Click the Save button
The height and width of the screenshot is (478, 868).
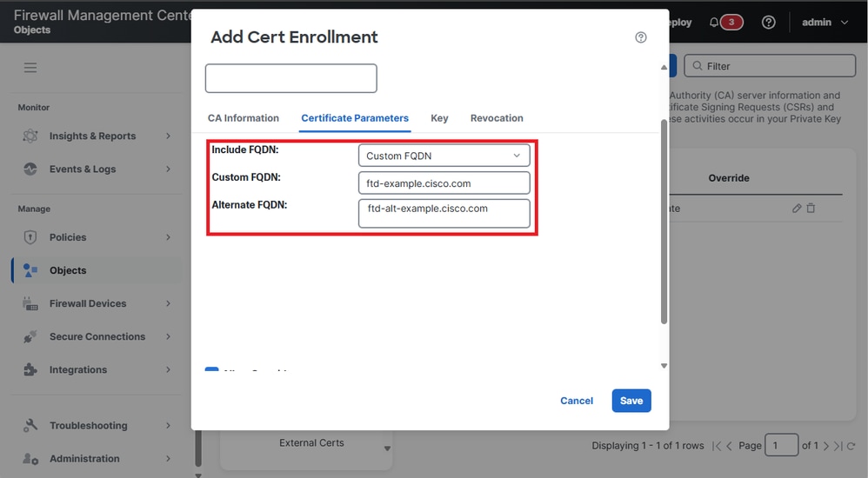[x=631, y=401]
